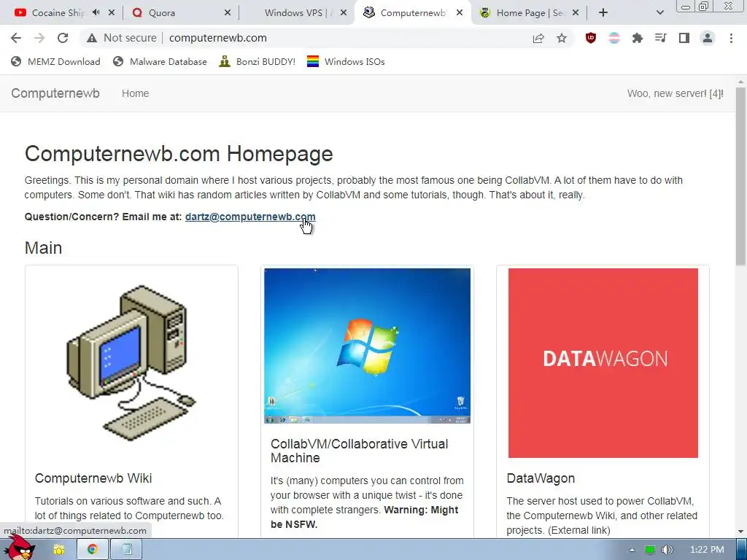Viewport: 747px width, 560px height.
Task: Open the uBlock Origin extension
Action: pyautogui.click(x=591, y=38)
